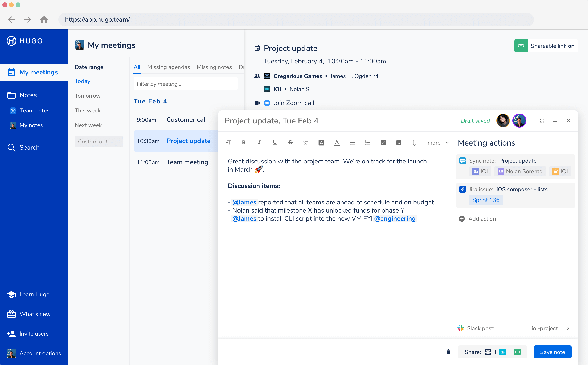
Task: Insert image into the note
Action: 399,143
